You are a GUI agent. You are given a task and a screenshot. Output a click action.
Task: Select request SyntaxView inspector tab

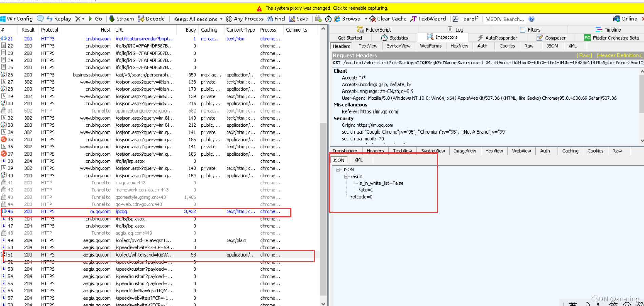click(x=398, y=46)
